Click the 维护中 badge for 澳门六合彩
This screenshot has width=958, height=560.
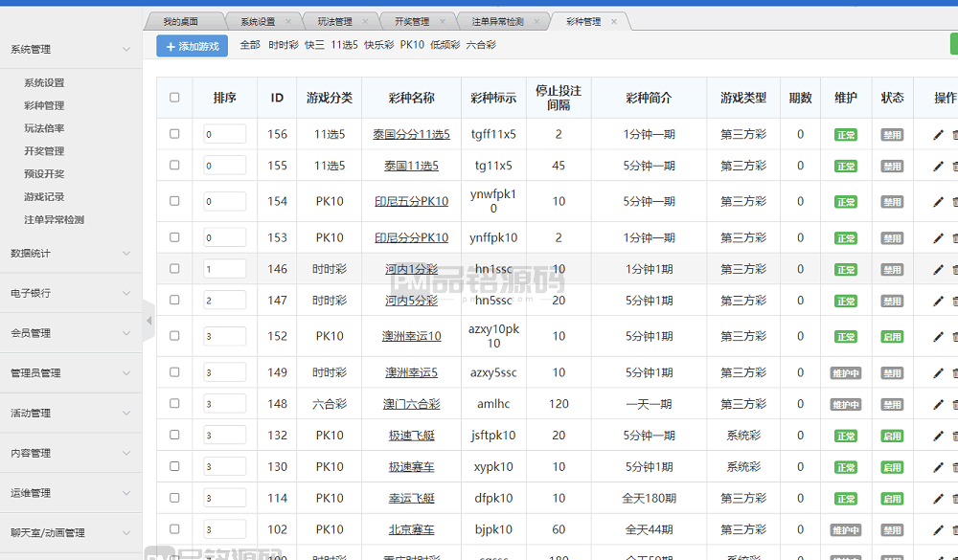coord(845,405)
